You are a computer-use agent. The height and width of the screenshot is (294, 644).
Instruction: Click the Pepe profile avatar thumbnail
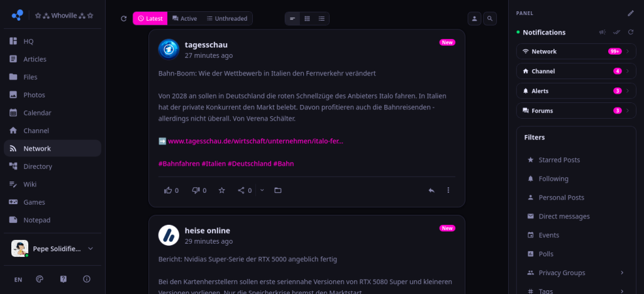click(19, 249)
